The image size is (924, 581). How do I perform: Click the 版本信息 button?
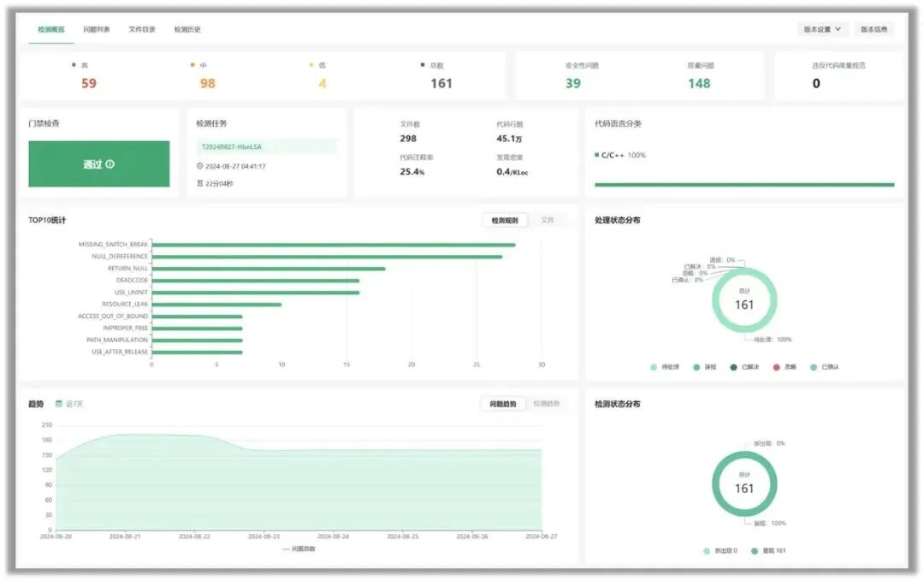(x=874, y=29)
